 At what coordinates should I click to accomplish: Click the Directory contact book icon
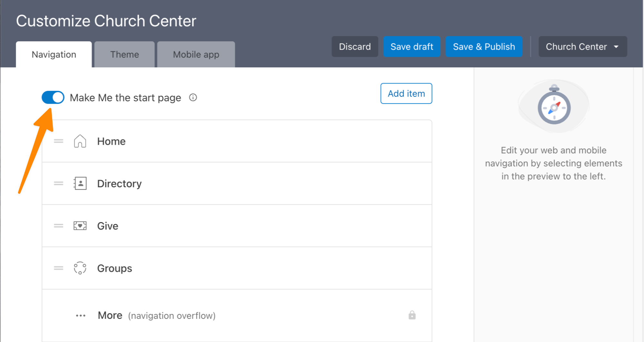(x=80, y=183)
